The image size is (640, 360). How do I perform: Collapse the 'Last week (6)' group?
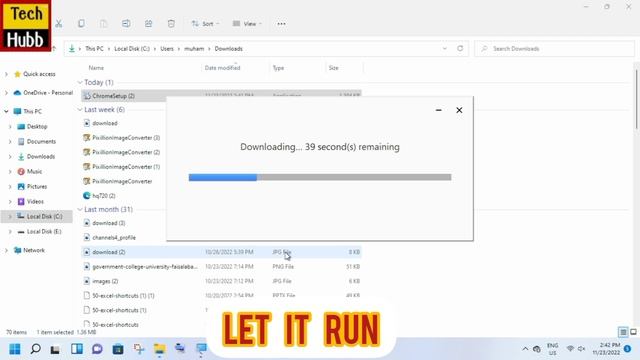(x=80, y=110)
